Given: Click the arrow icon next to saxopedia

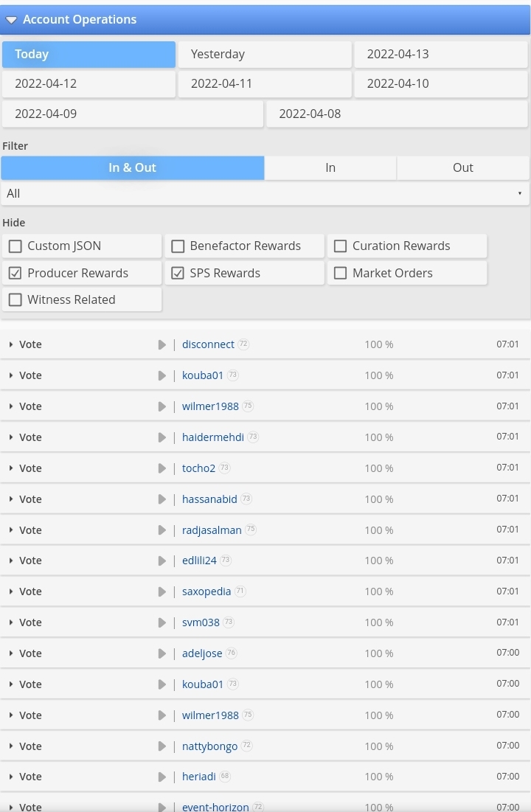Looking at the screenshot, I should click(162, 592).
